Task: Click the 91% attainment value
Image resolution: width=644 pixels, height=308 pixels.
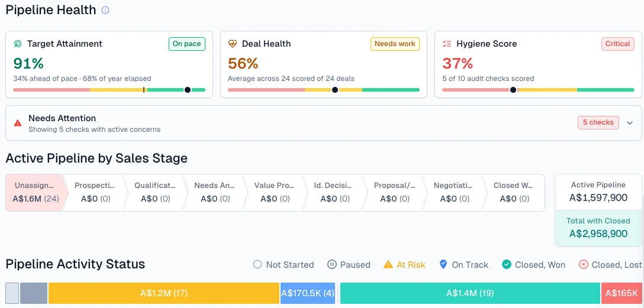Action: 28,64
